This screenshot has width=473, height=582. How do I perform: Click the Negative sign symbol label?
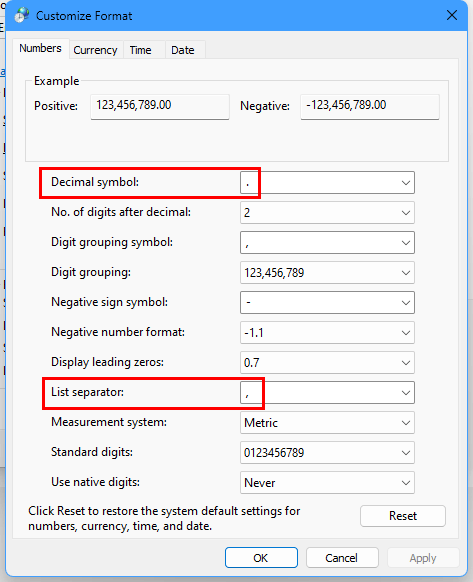(x=110, y=302)
